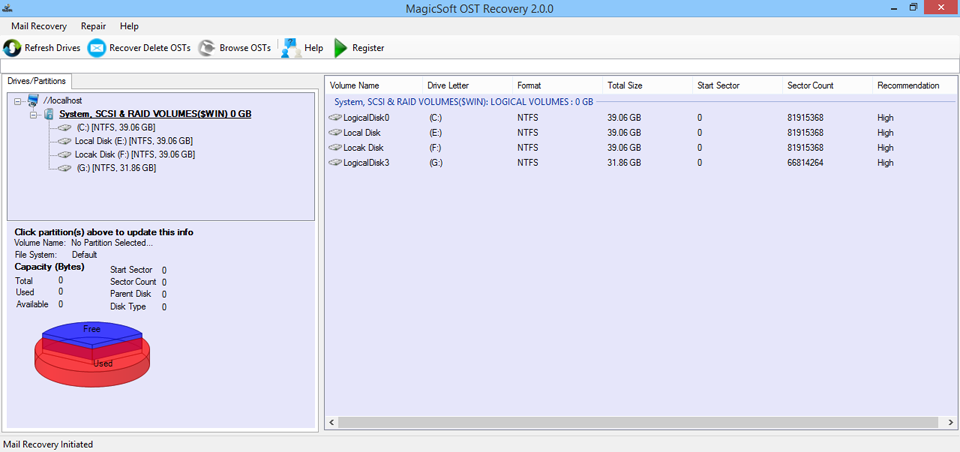Click the 66814264 sector count cell

pos(805,163)
